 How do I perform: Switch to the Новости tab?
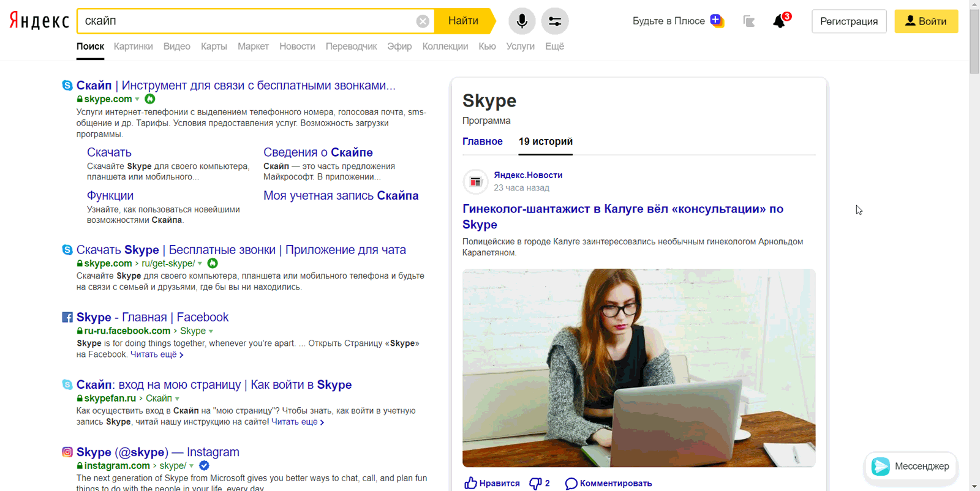point(297,47)
